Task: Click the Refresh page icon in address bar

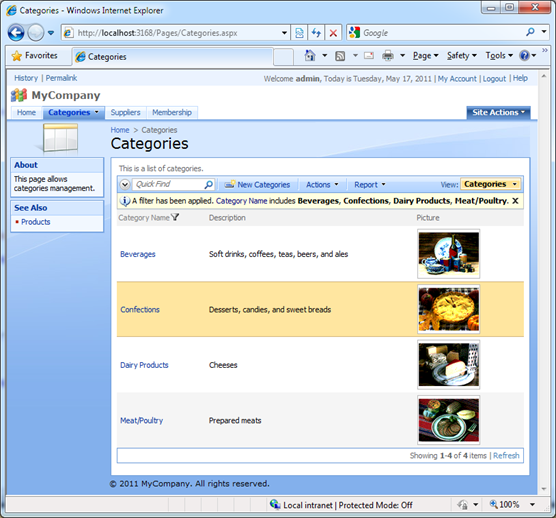Action: pyautogui.click(x=316, y=33)
